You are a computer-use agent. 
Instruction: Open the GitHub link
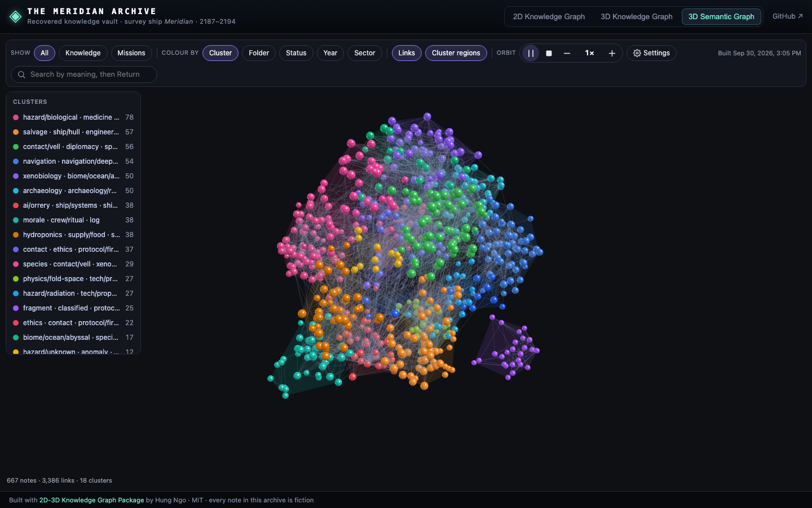788,16
